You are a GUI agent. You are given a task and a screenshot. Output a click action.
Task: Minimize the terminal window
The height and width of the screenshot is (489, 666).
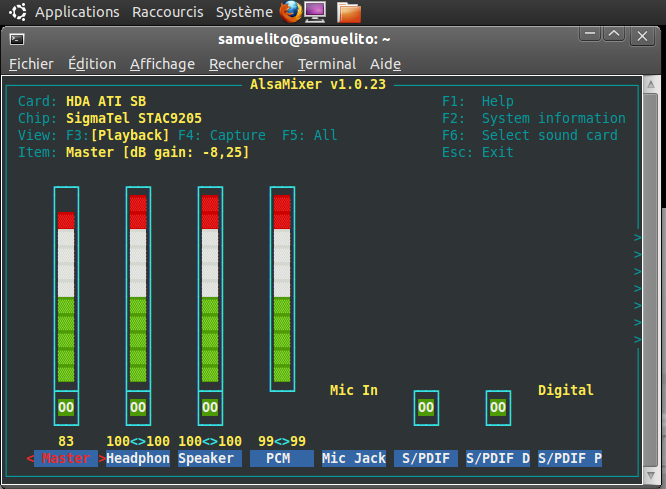[590, 36]
